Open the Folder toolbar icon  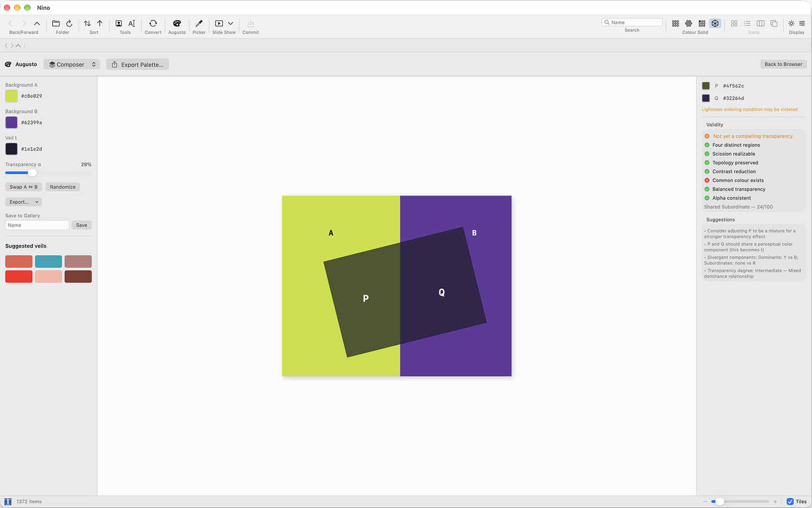[x=56, y=23]
